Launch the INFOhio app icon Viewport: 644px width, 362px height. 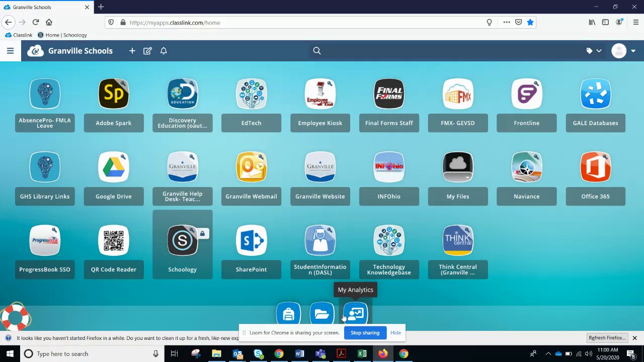[x=389, y=167]
